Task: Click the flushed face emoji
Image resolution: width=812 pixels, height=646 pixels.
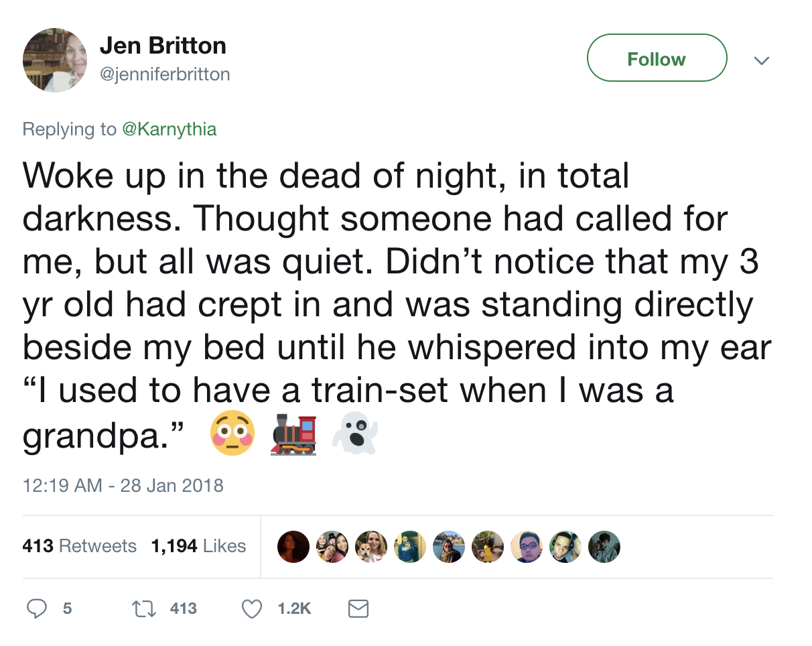Action: click(x=232, y=432)
